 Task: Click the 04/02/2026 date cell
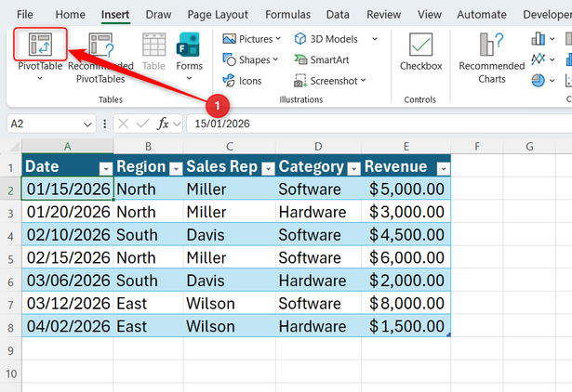click(x=68, y=326)
